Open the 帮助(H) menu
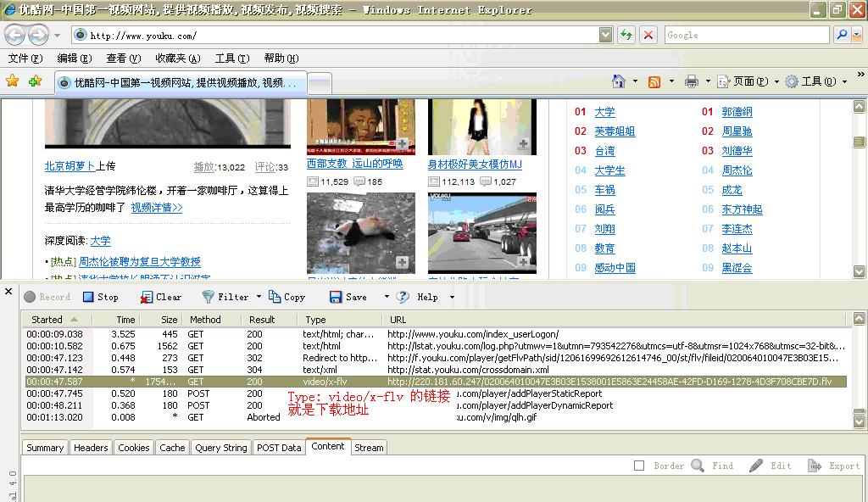 click(x=281, y=59)
